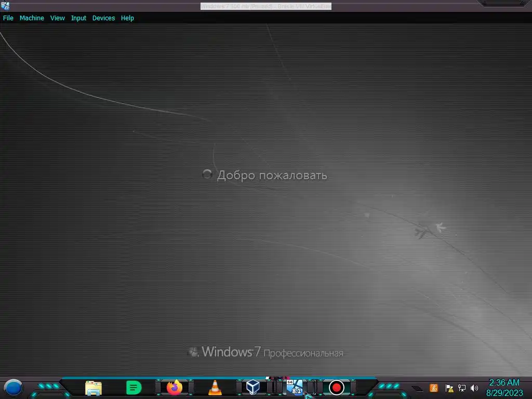Viewport: 532px width, 399px height.
Task: Select the Windows 8.1 VM taskbar icon
Action: pos(295,387)
